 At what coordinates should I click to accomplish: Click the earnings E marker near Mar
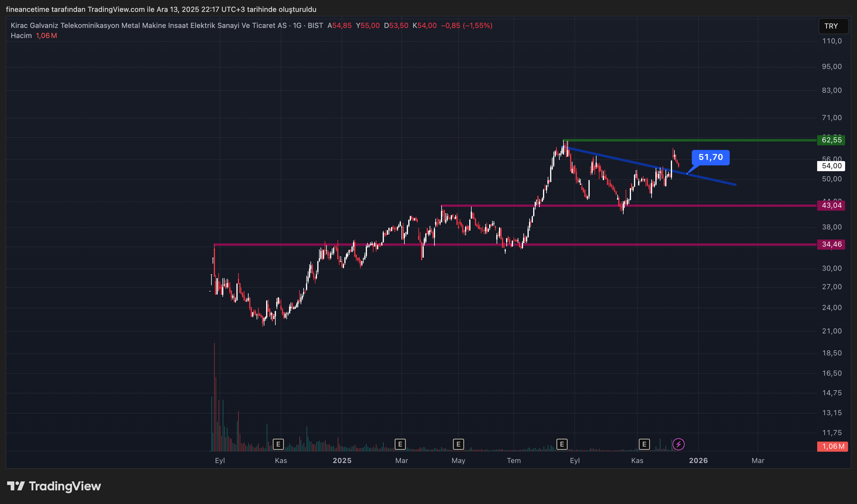pos(400,444)
